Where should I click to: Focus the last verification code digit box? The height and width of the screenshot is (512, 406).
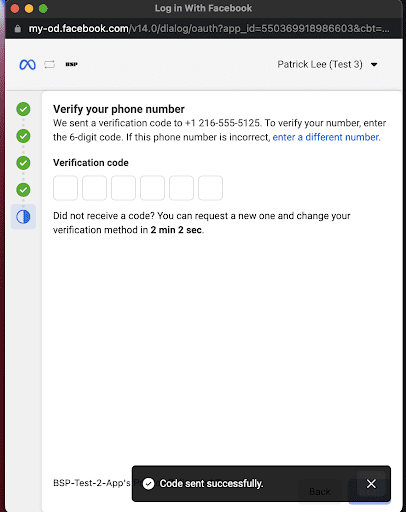coord(210,188)
